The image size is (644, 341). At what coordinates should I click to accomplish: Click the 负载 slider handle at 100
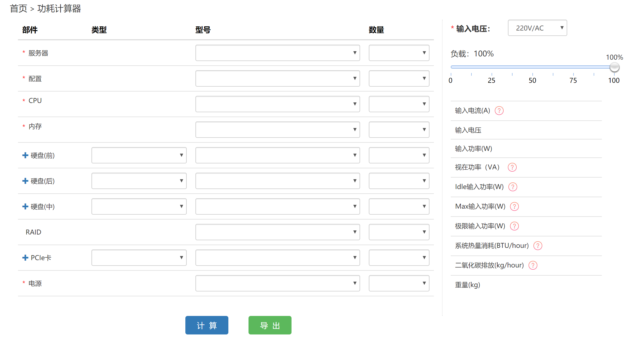(x=614, y=67)
